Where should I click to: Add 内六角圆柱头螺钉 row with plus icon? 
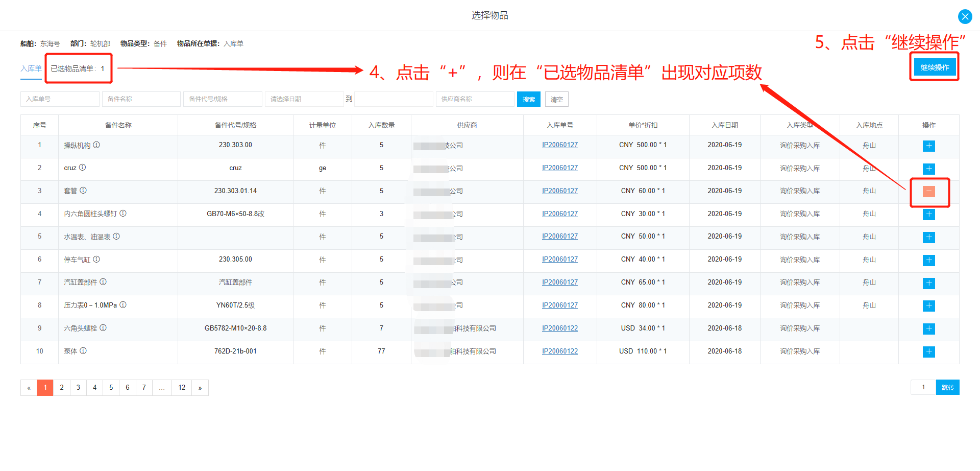(x=928, y=214)
